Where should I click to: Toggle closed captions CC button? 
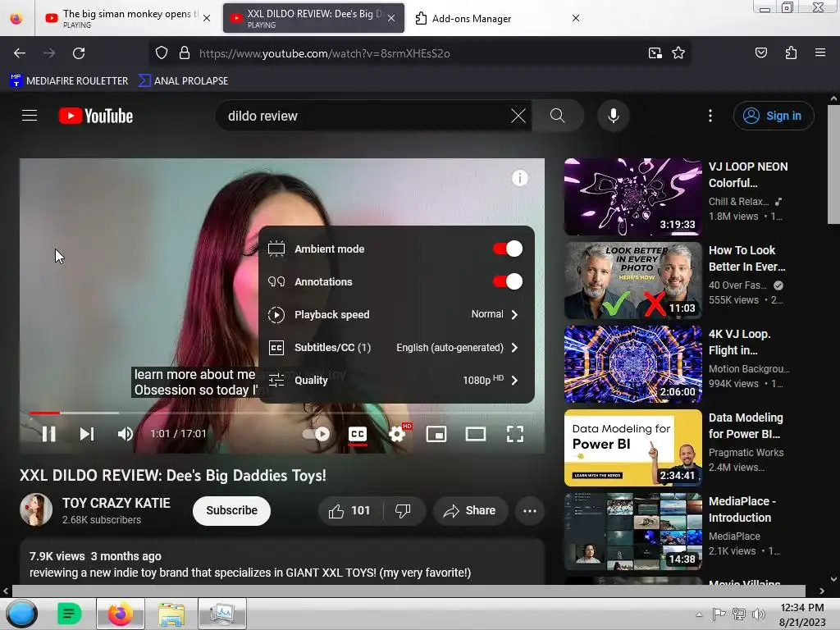(358, 434)
